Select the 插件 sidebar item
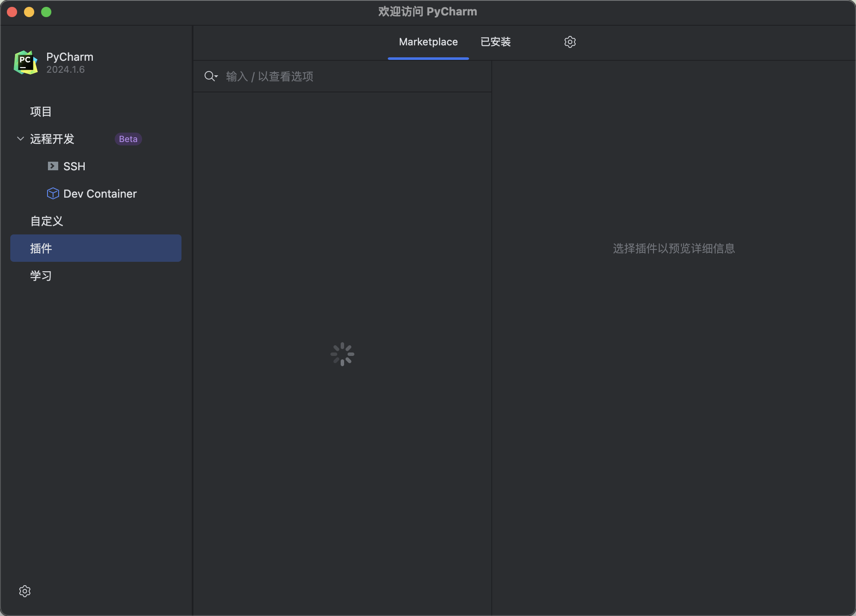The image size is (856, 616). [x=95, y=248]
